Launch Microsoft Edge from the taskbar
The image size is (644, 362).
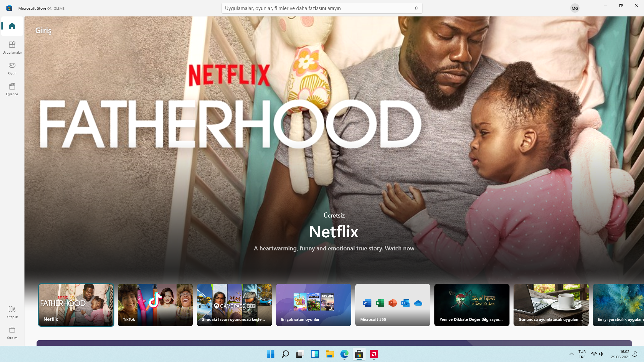pos(344,354)
